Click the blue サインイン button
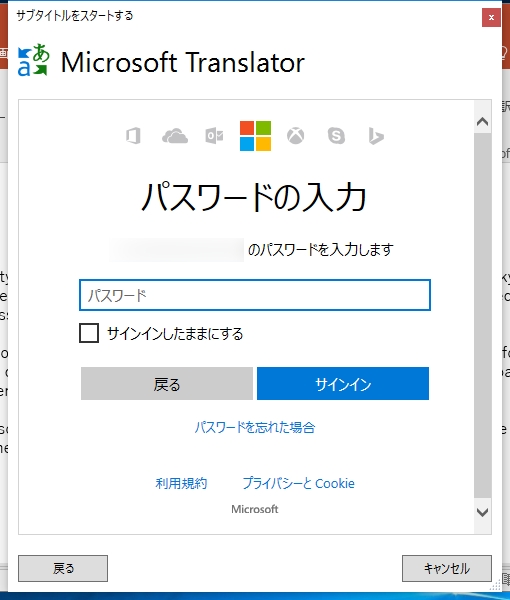 (343, 383)
